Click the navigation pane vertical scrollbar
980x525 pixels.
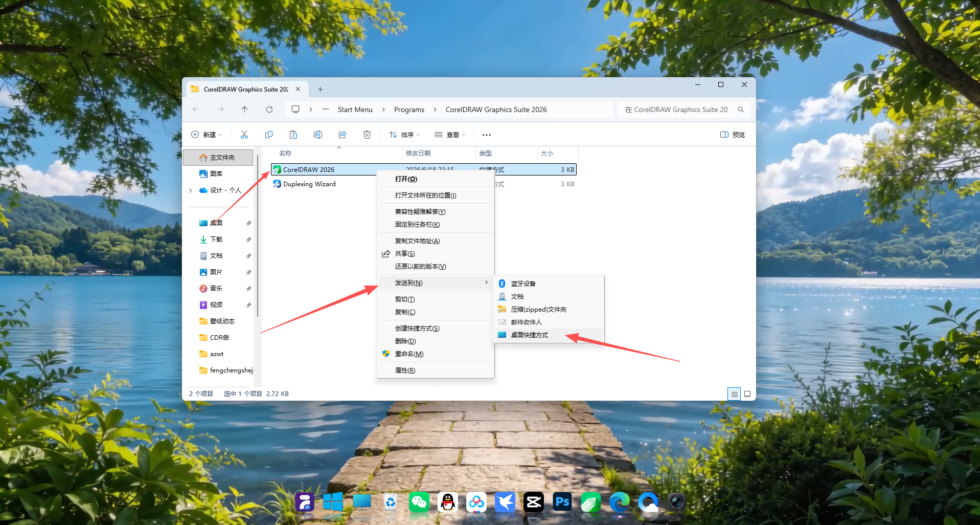[258, 235]
